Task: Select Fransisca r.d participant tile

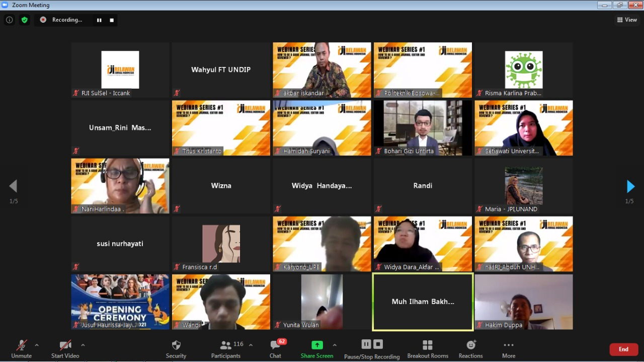Action: coord(221,244)
